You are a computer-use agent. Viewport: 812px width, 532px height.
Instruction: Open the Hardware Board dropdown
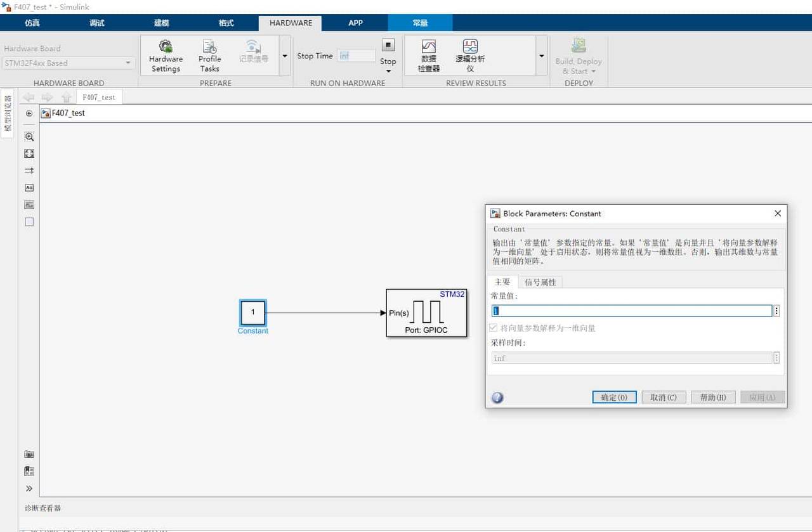pos(128,63)
